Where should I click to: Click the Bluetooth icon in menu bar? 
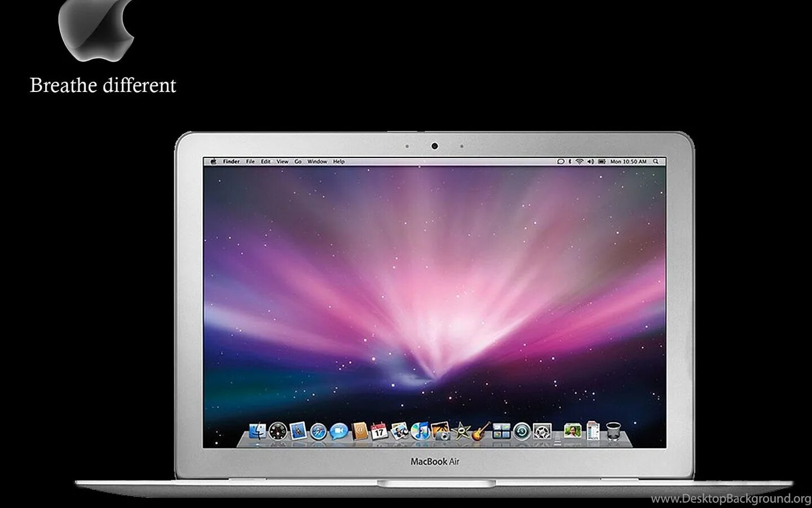[570, 161]
